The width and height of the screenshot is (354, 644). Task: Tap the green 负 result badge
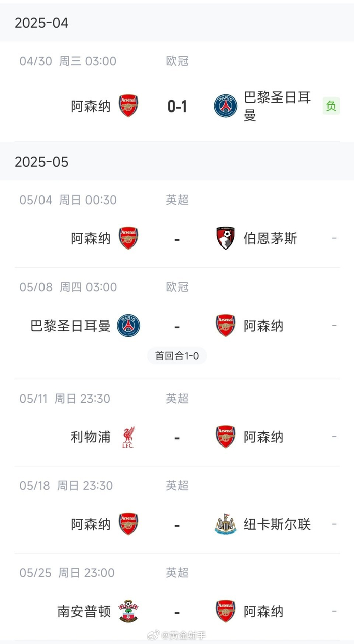(331, 106)
